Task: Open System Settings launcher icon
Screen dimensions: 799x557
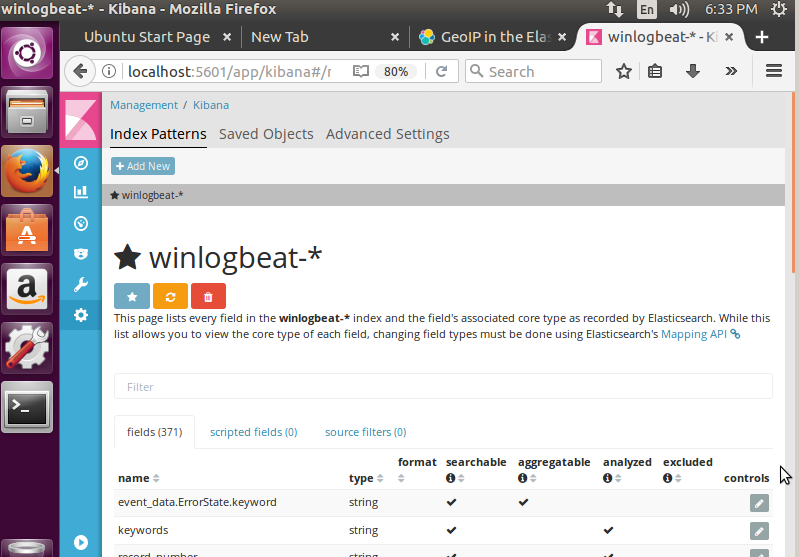Action: [27, 348]
